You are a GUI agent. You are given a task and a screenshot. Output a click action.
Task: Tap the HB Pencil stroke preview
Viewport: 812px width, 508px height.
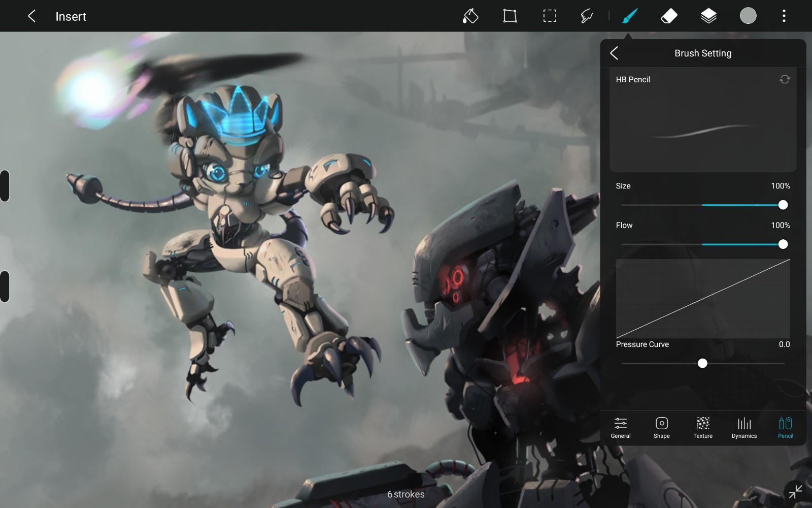pos(702,132)
